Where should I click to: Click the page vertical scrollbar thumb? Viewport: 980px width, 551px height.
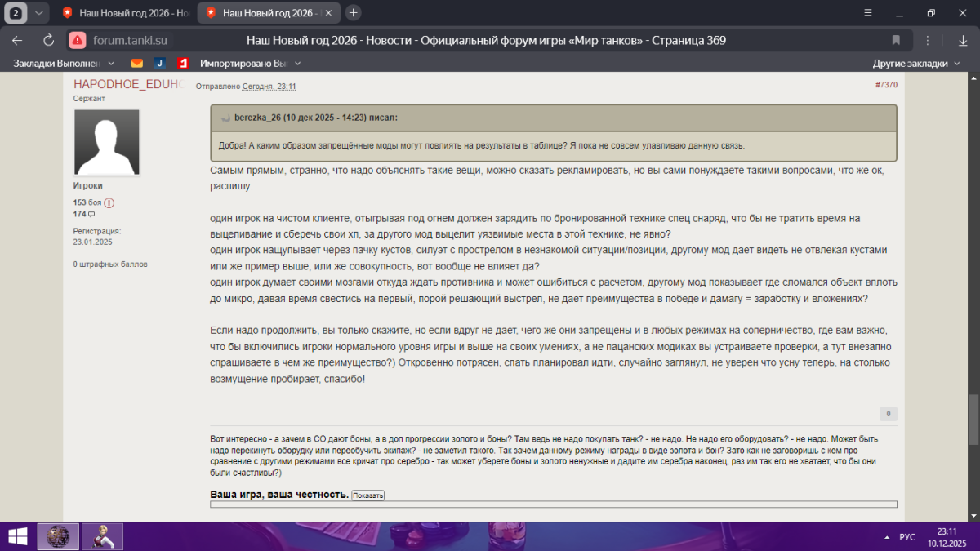tap(973, 420)
